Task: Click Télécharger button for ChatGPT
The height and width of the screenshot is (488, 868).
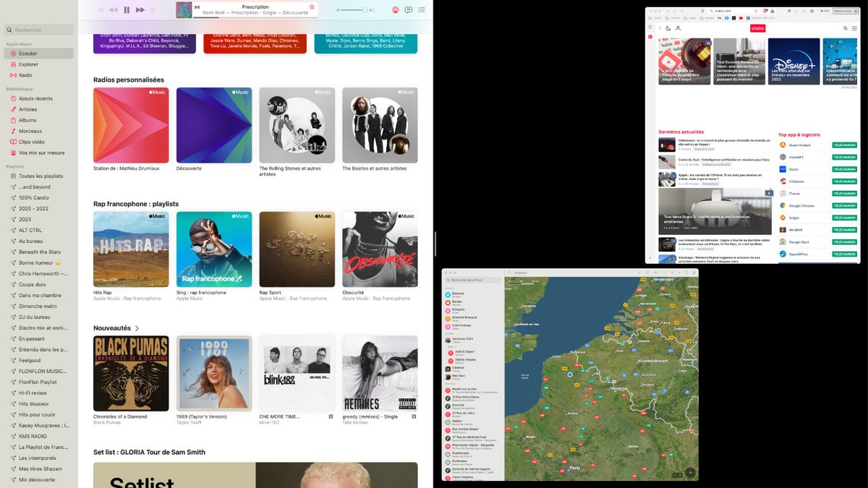Action: (844, 157)
